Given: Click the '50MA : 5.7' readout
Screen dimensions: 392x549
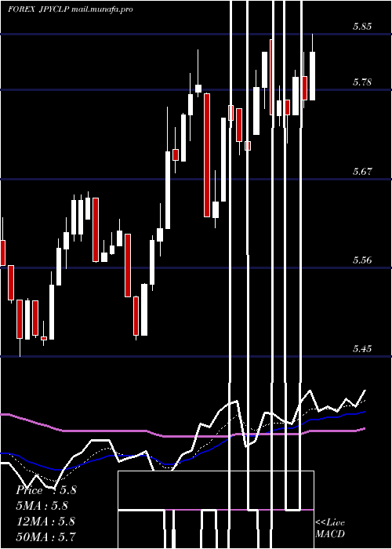Looking at the screenshot, I should click(45, 536).
